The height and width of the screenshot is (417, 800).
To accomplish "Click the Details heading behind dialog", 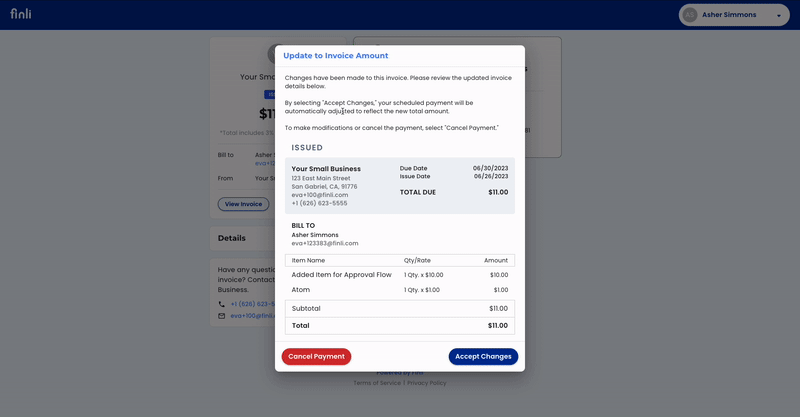I will click(x=232, y=238).
